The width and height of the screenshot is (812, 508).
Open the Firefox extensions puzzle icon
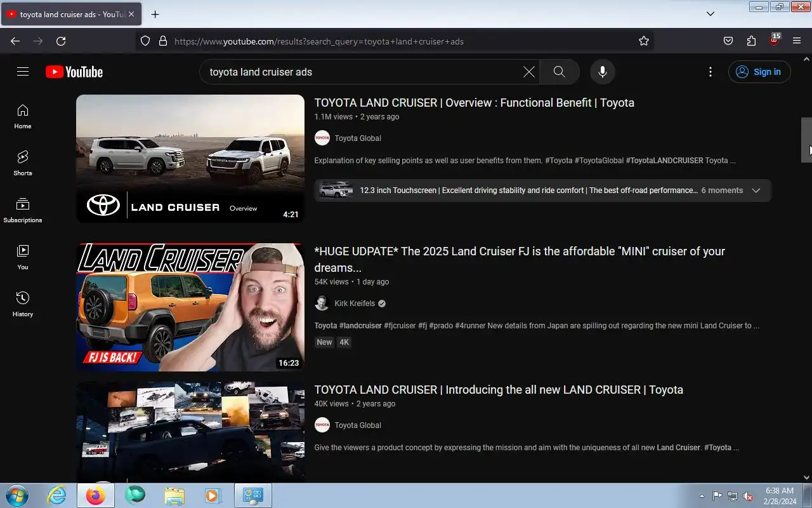pos(751,41)
